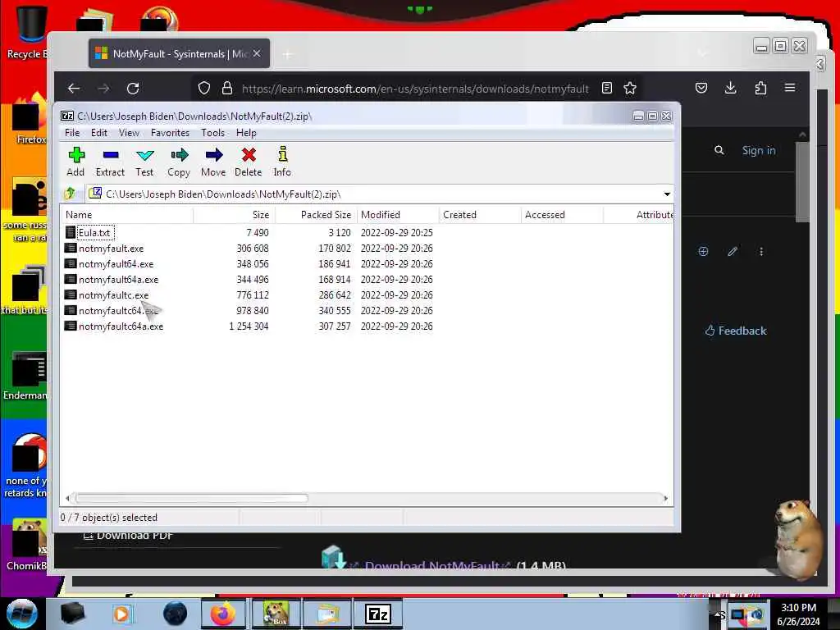This screenshot has width=840, height=630.
Task: Click the Download PDF button
Action: pyautogui.click(x=129, y=535)
